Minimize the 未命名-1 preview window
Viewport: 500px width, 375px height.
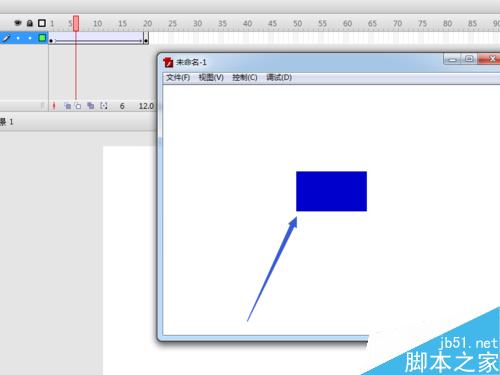452,59
